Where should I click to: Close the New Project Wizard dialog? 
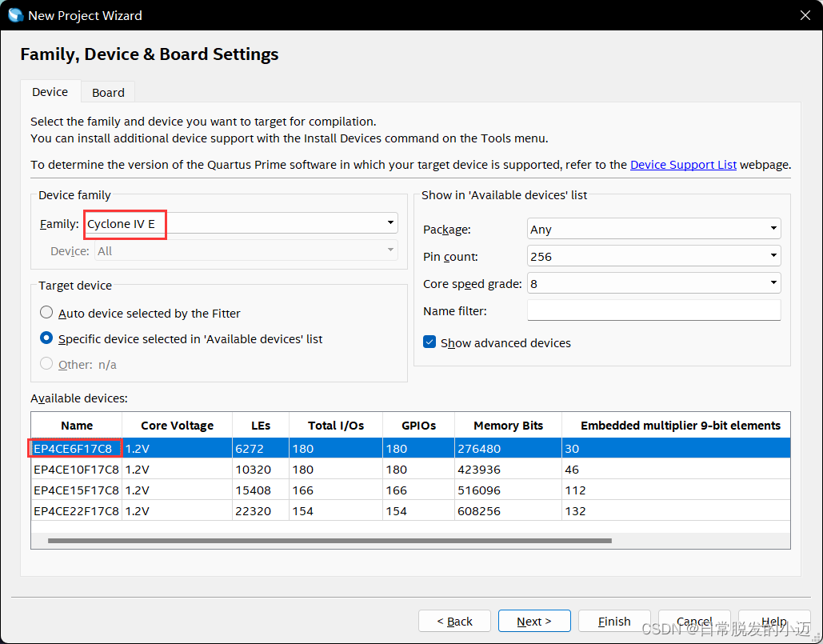pos(805,15)
